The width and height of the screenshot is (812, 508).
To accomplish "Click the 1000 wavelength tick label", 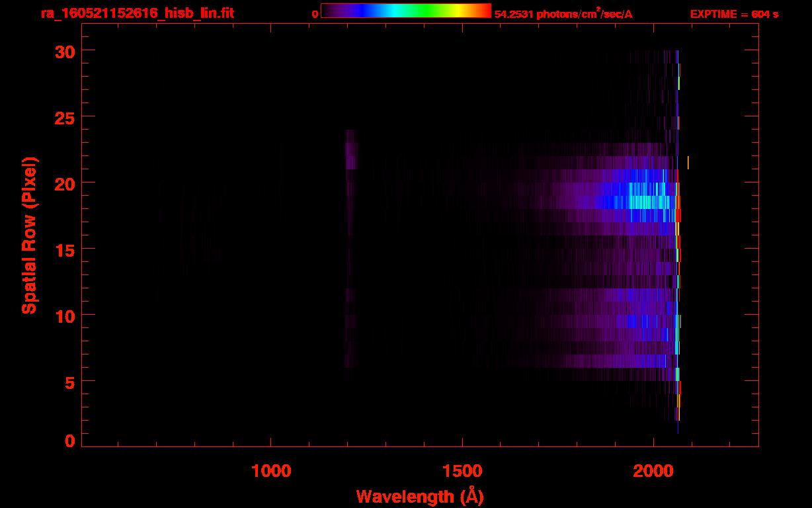I will (271, 470).
